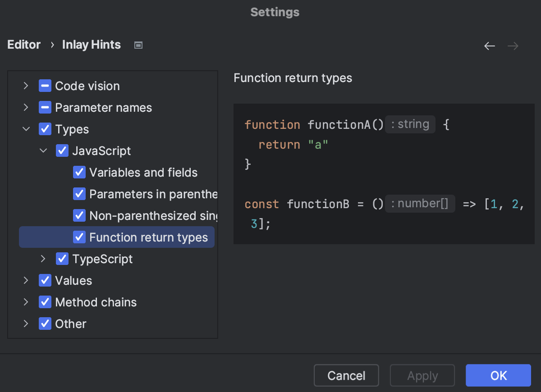
Task: Click the Inlay Hints breadcrumb
Action: point(91,45)
